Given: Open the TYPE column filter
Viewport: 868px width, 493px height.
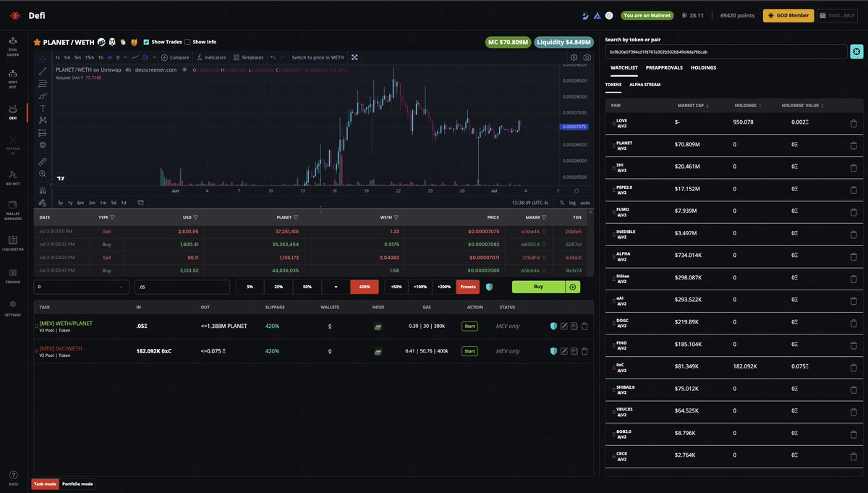Looking at the screenshot, I should pos(112,217).
